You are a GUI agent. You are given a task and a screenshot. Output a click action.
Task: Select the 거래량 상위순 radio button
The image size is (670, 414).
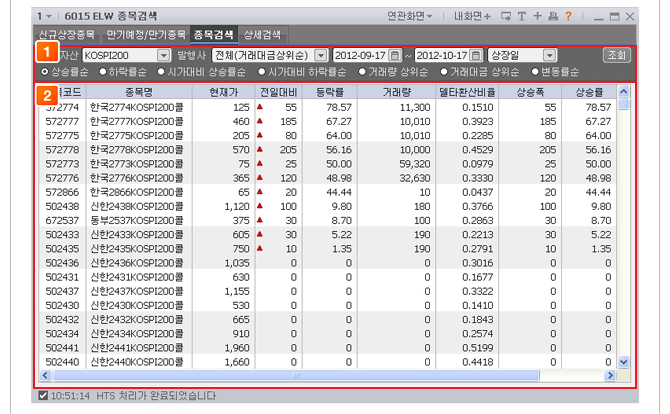pyautogui.click(x=362, y=72)
